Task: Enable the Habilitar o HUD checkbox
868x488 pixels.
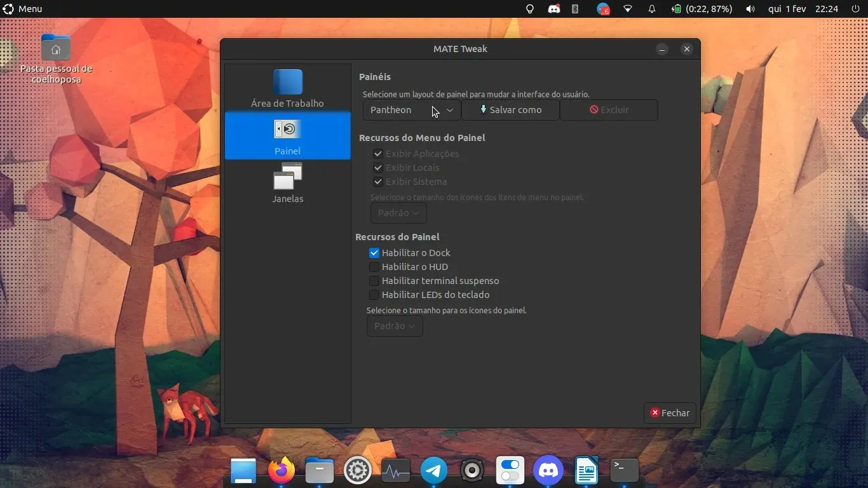Action: [374, 267]
